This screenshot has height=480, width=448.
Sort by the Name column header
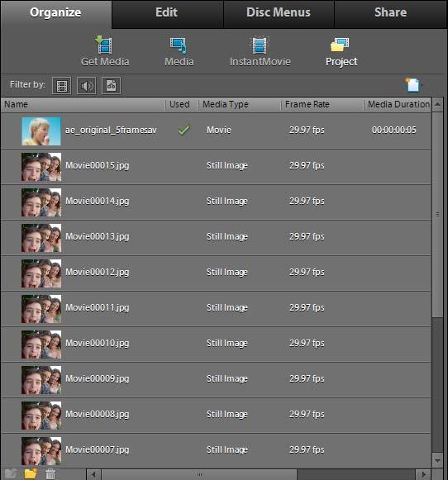[83, 104]
